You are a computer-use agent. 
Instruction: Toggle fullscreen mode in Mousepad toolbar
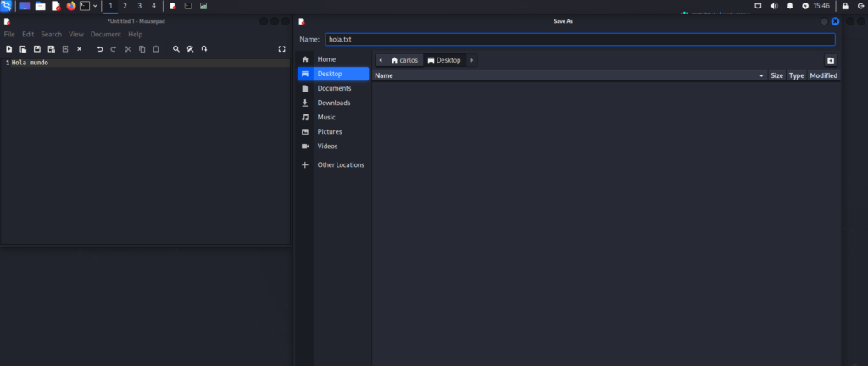pos(282,49)
